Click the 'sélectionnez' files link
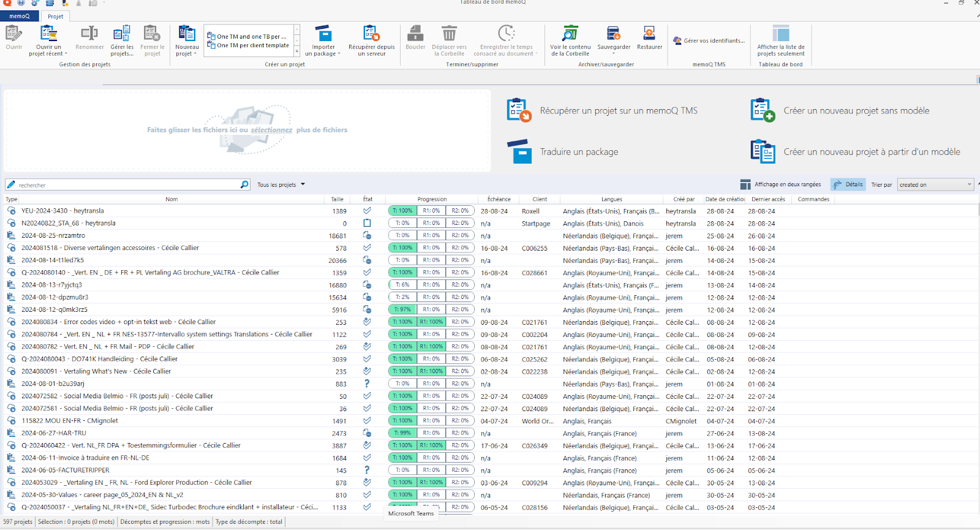This screenshot has height=530, width=980. (271, 130)
